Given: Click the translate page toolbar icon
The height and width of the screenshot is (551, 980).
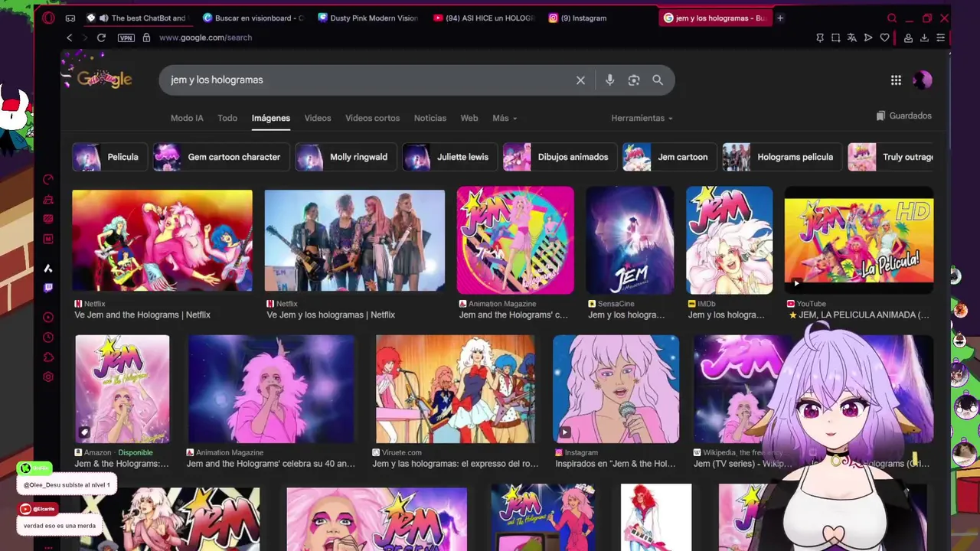Looking at the screenshot, I should [x=851, y=37].
